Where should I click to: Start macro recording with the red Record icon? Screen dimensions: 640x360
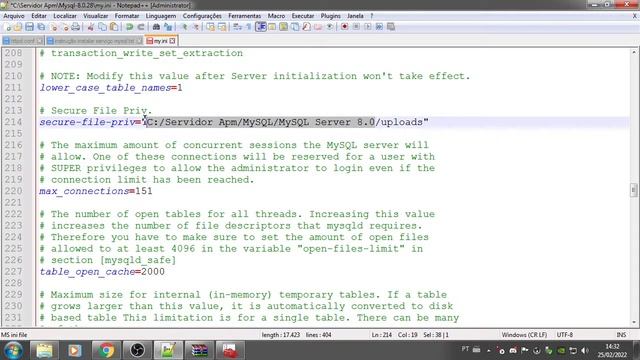[x=344, y=27]
